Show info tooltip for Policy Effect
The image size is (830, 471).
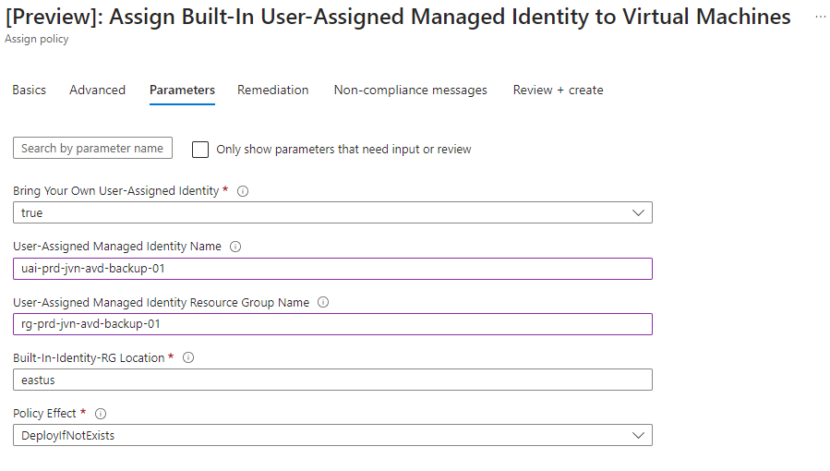click(x=101, y=413)
